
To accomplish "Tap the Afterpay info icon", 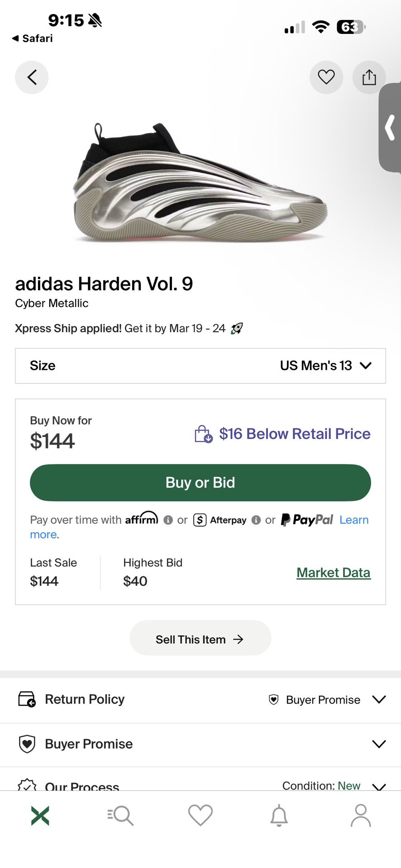I will coord(256,520).
